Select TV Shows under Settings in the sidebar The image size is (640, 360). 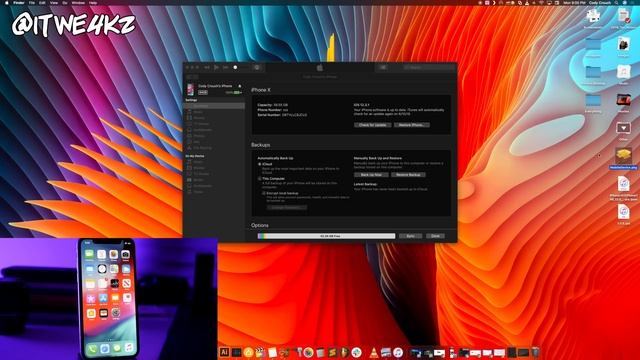click(215, 124)
